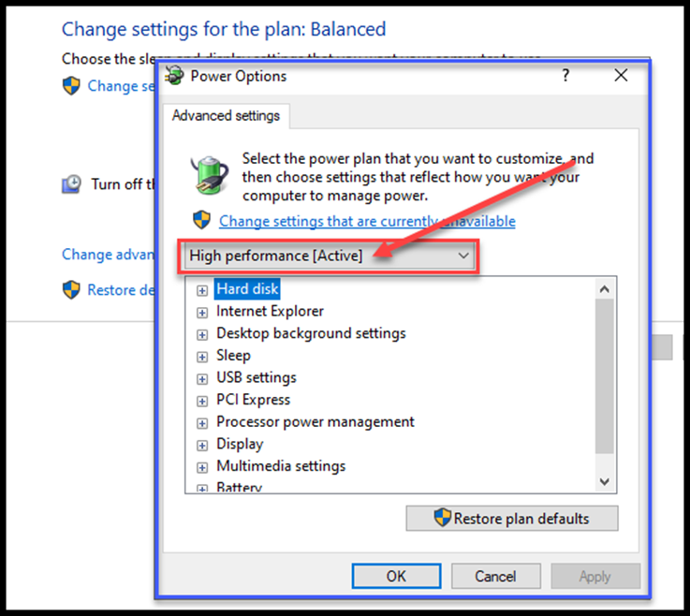
Task: Select the Advanced settings tab
Action: point(227,116)
